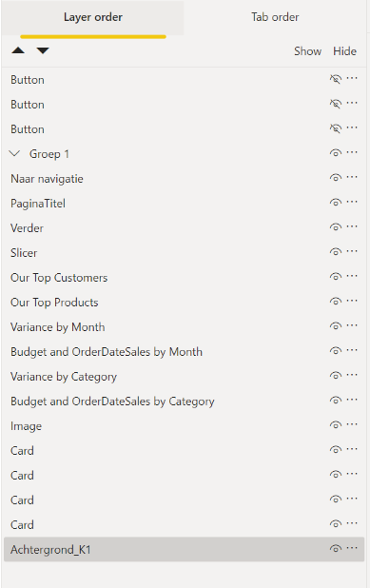Hide the Variance by Category visual

point(336,376)
